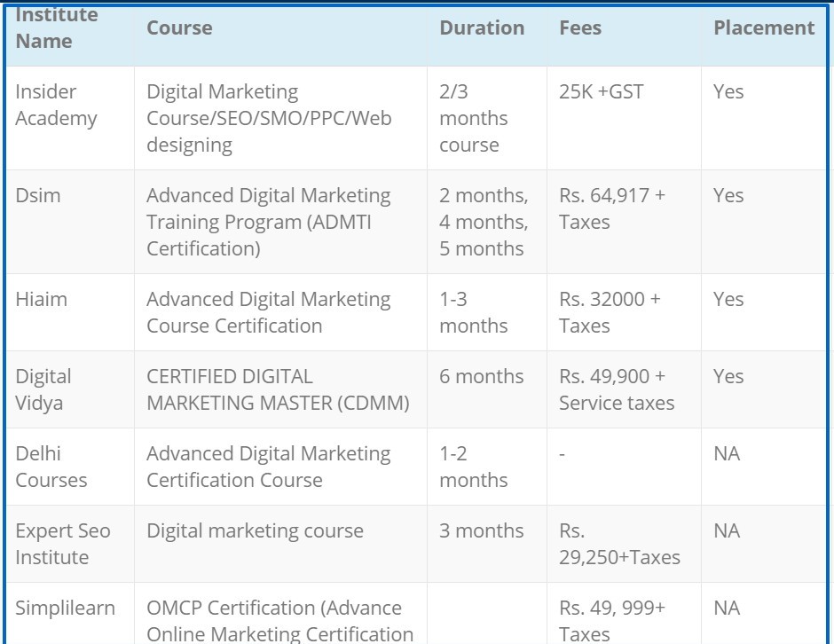
Task: Click the dash fees cell for Delhi Courses
Action: [x=624, y=467]
